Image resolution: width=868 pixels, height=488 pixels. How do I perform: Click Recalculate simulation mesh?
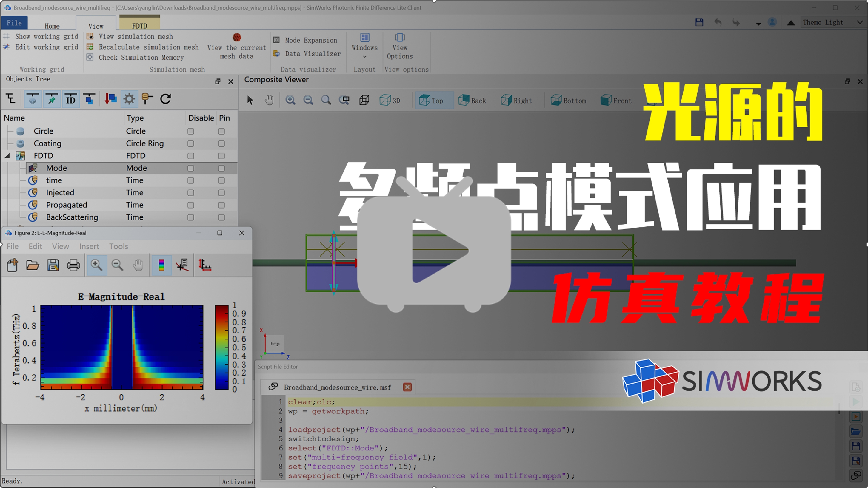143,47
